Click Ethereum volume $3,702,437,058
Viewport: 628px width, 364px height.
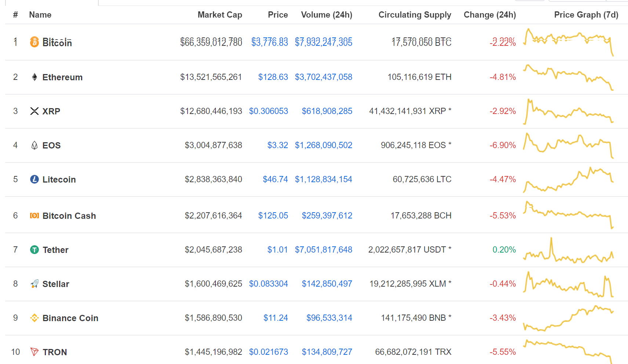324,77
